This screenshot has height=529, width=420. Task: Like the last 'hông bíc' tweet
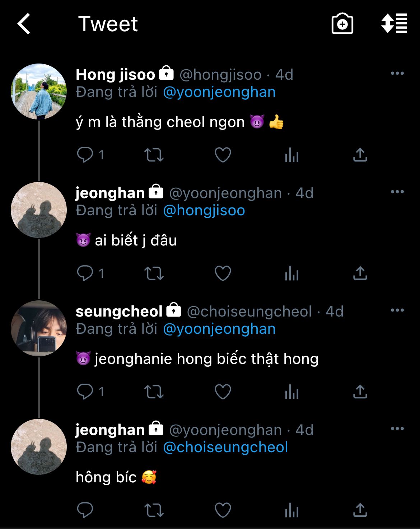click(223, 510)
